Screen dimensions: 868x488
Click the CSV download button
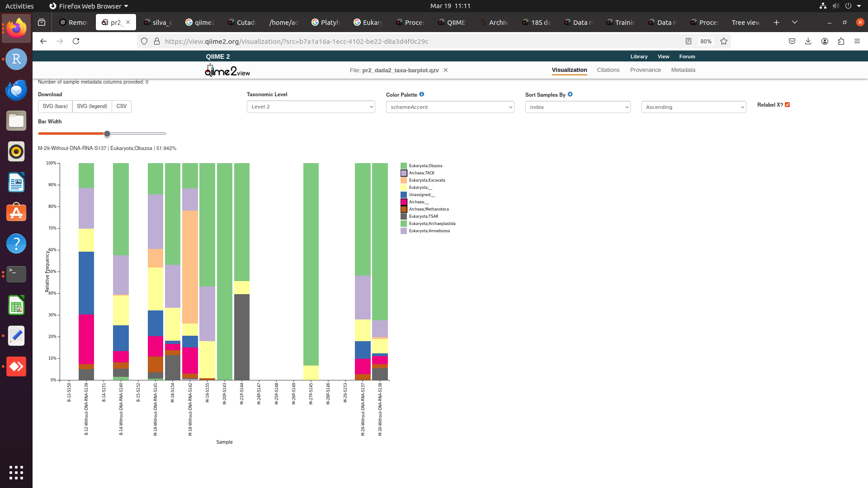(121, 106)
